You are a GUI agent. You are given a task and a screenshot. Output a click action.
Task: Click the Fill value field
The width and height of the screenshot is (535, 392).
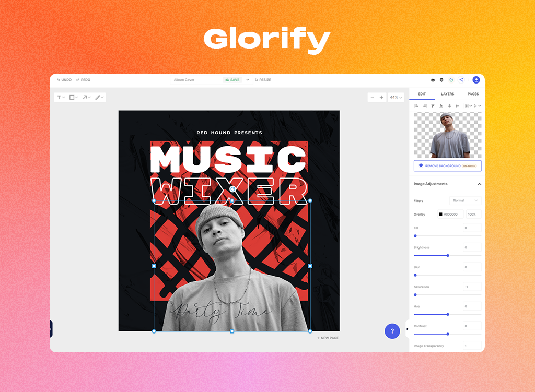[x=472, y=228]
